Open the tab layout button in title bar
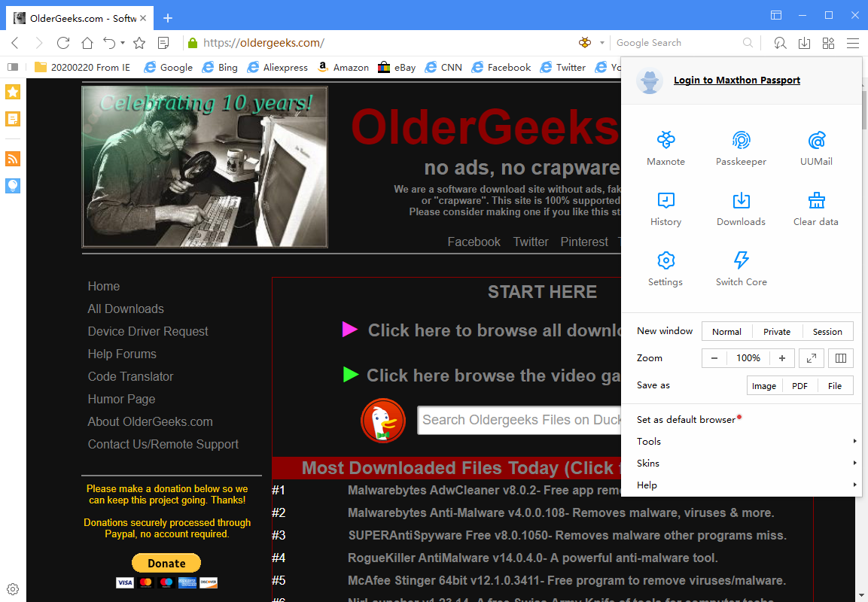Image resolution: width=868 pixels, height=602 pixels. [x=776, y=16]
